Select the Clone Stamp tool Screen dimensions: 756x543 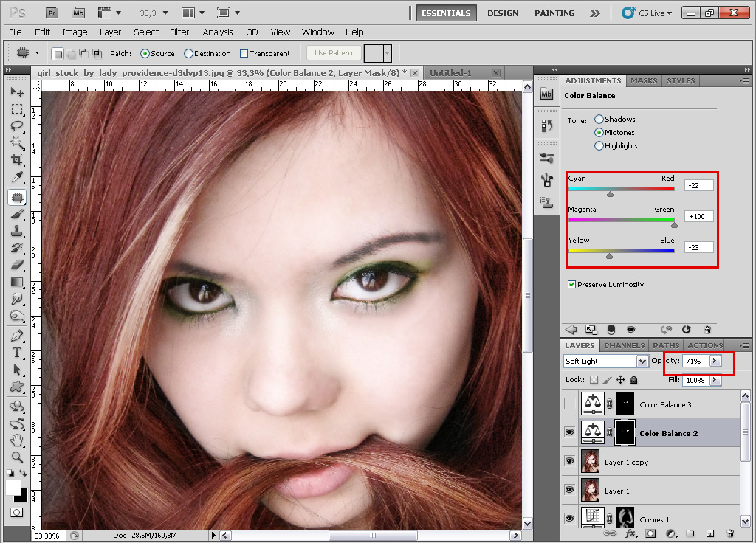pyautogui.click(x=17, y=231)
